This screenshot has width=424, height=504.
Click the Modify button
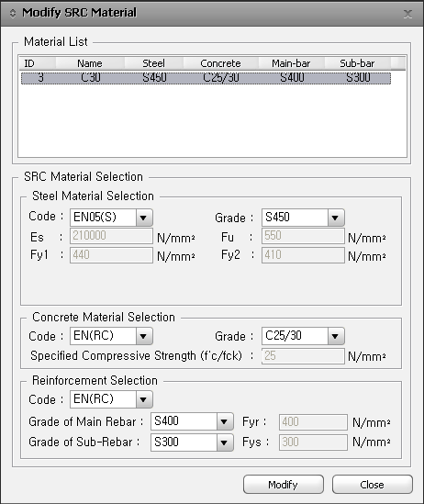point(284,485)
